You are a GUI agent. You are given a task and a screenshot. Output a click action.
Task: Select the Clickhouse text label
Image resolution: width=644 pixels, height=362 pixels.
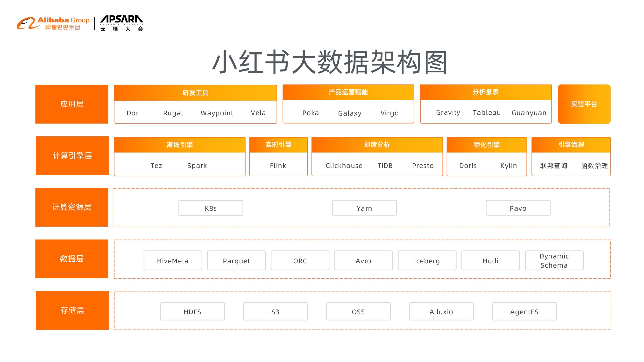[x=344, y=166]
